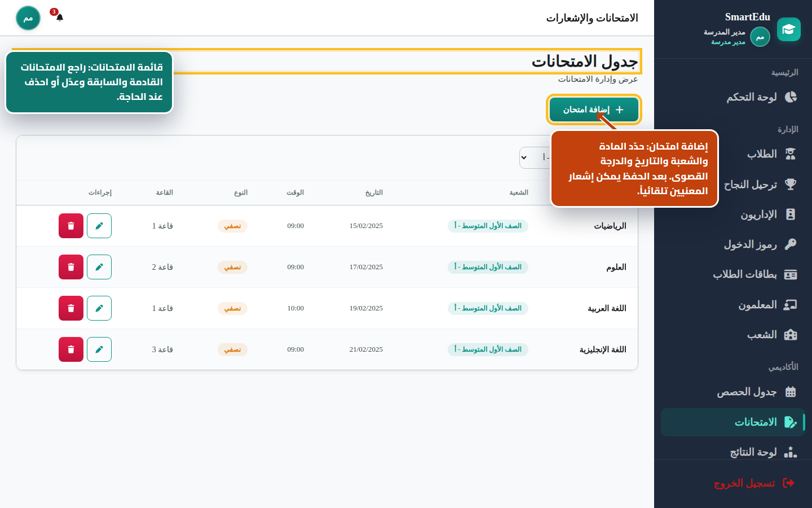
Task: Click the calendar icon for جدول الحصص
Action: tap(791, 392)
